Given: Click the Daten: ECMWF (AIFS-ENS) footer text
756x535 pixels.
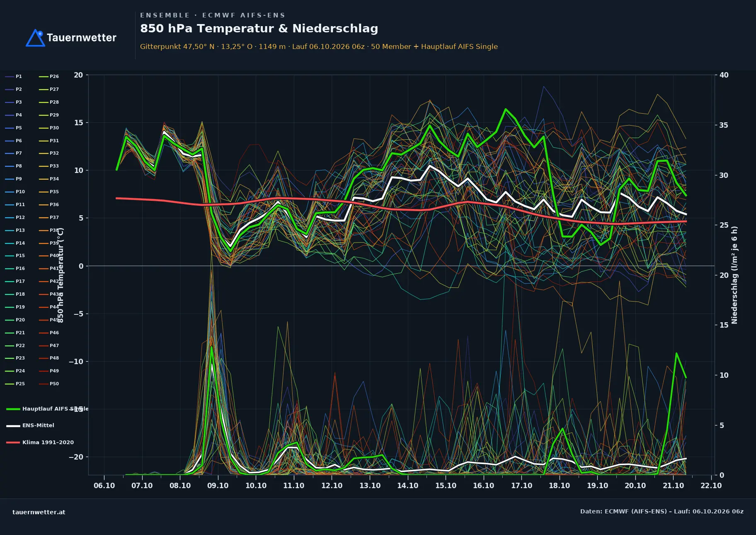Looking at the screenshot, I should pos(662,511).
